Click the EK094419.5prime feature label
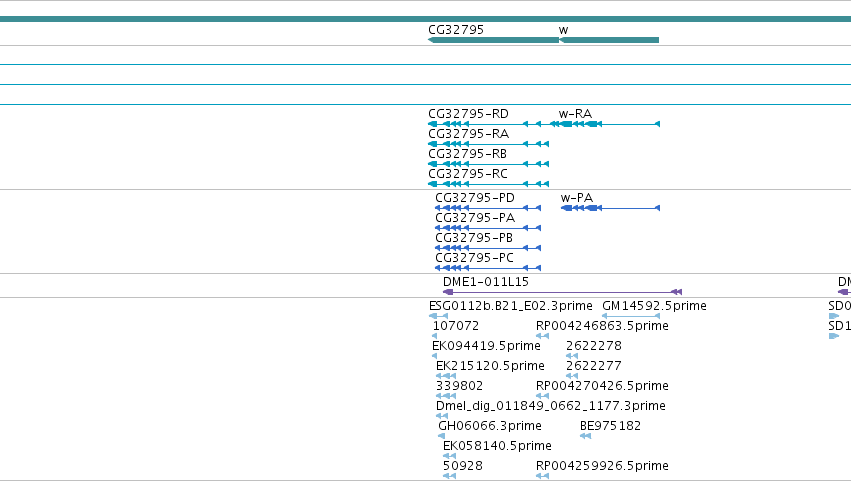 click(486, 346)
